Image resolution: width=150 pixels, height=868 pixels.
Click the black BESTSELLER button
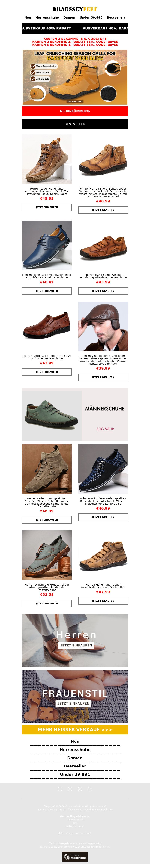pos(75,124)
